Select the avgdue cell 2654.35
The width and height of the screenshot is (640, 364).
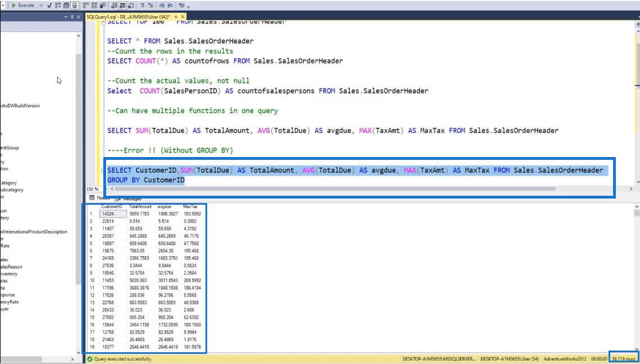[x=168, y=251]
